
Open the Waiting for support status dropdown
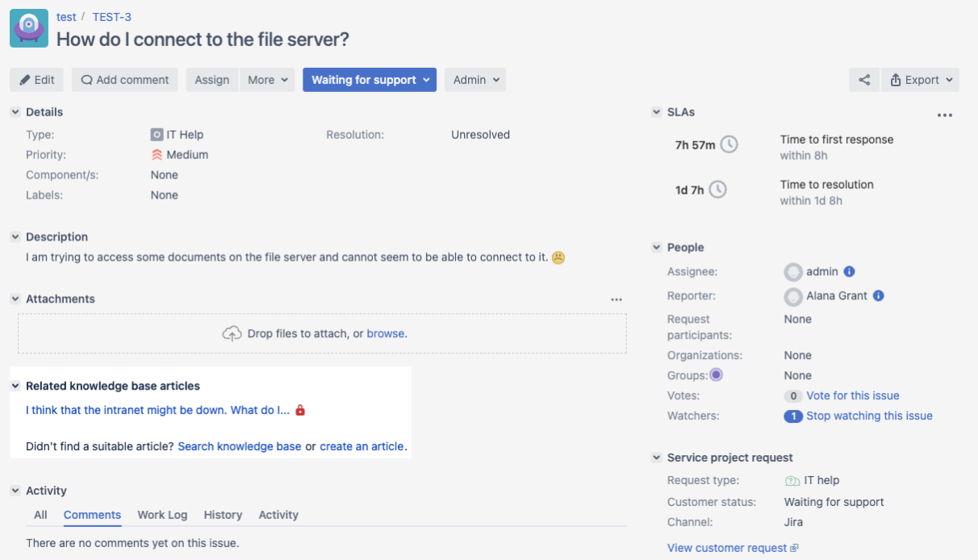coord(370,80)
